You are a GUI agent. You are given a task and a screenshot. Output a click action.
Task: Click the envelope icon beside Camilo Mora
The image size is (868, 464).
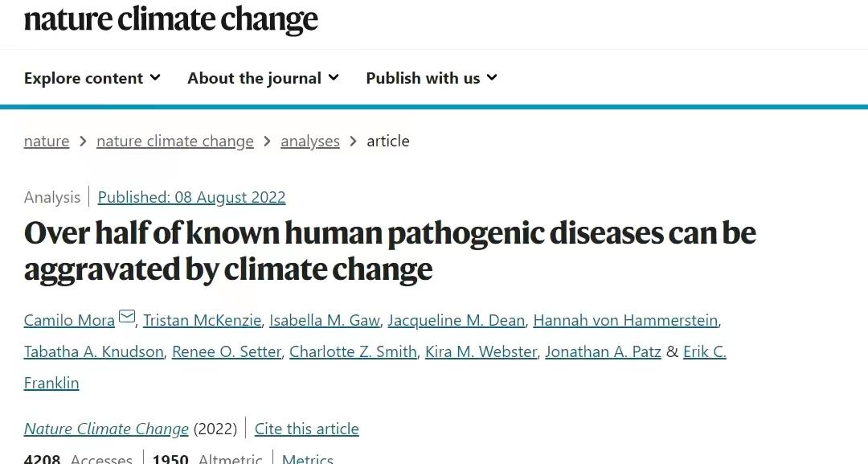[x=127, y=316]
